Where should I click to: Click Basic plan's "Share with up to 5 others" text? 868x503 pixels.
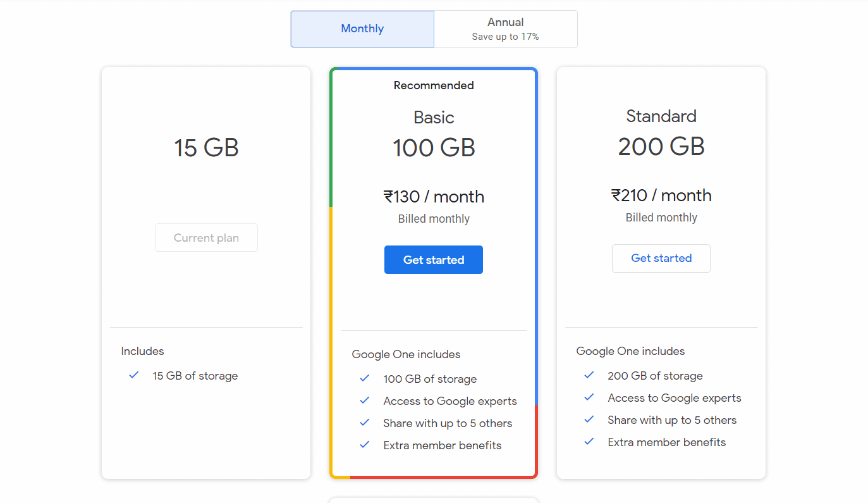[448, 423]
